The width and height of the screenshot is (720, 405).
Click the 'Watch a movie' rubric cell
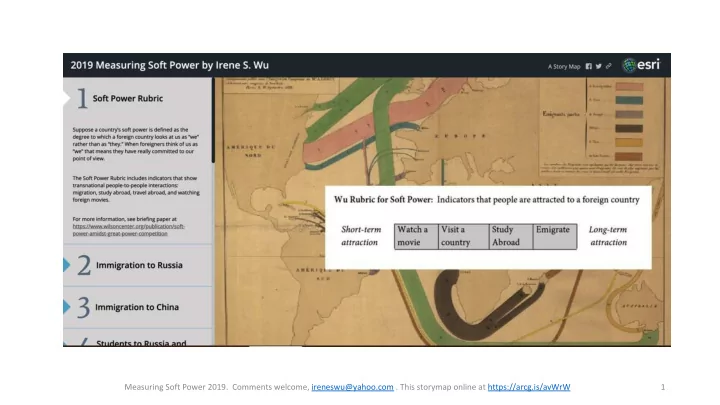(416, 236)
